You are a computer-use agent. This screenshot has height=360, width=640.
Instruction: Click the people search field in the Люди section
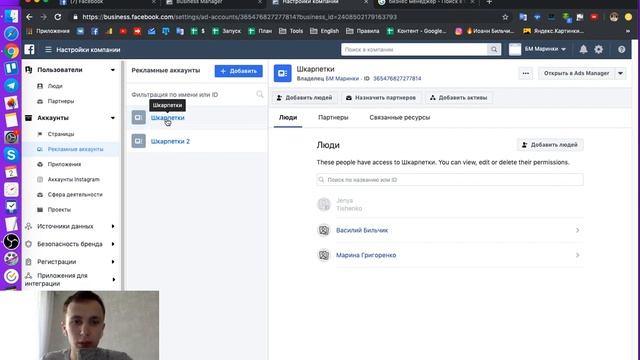click(x=450, y=180)
